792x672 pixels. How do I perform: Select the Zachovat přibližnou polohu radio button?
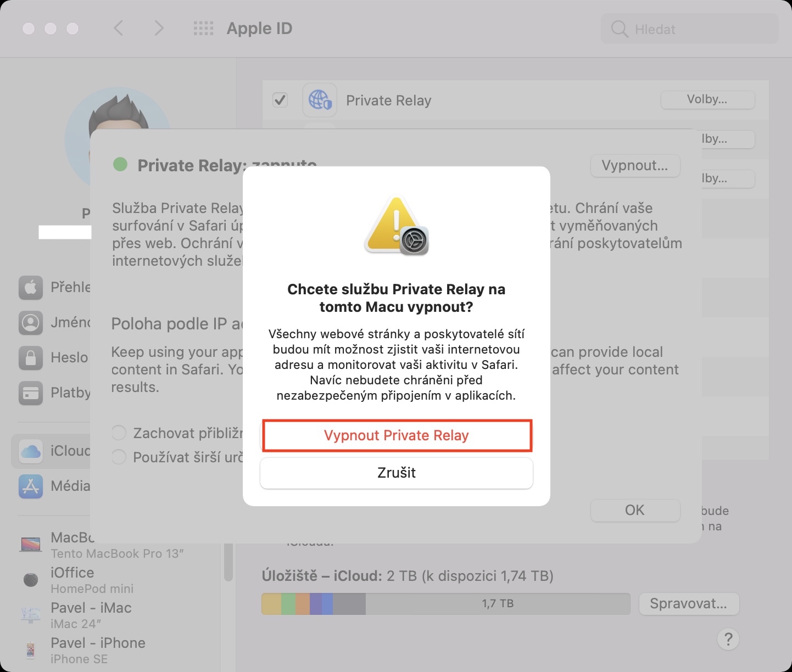tap(119, 433)
